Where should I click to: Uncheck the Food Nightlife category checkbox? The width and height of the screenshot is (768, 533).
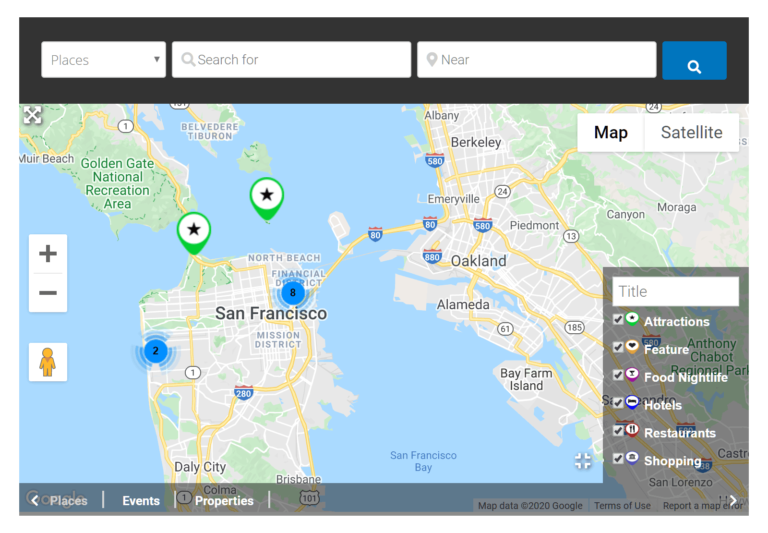pos(618,375)
